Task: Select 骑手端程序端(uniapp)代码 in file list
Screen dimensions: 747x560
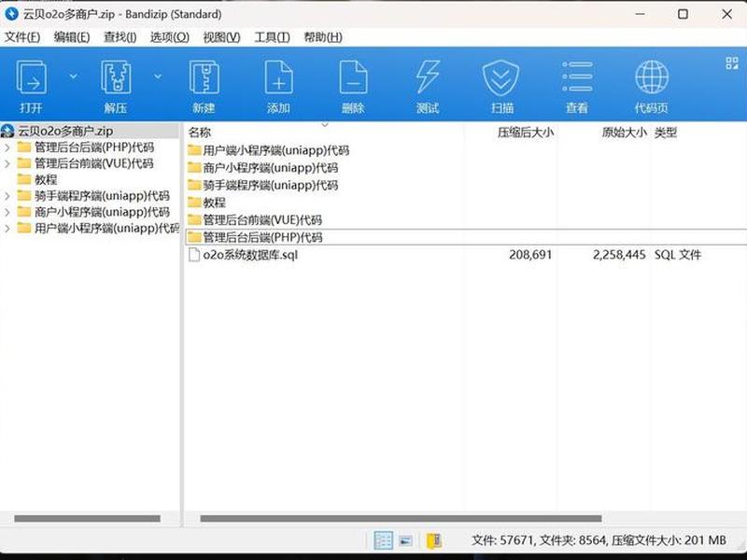Action: [270, 185]
